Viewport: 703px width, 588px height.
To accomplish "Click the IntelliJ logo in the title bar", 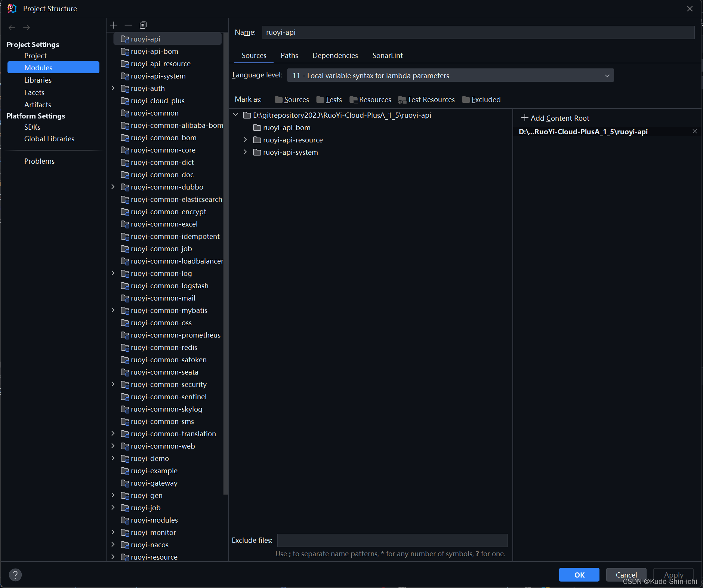I will [12, 8].
